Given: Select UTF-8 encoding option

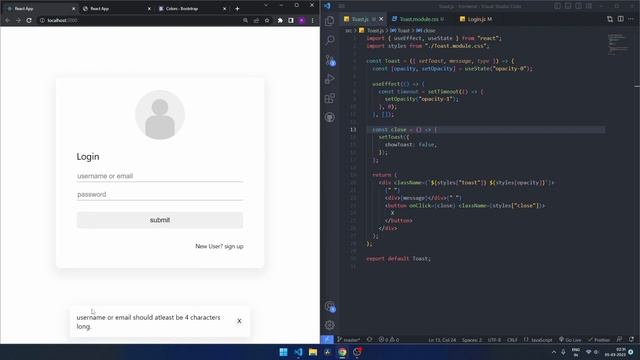Looking at the screenshot, I should tap(494, 340).
